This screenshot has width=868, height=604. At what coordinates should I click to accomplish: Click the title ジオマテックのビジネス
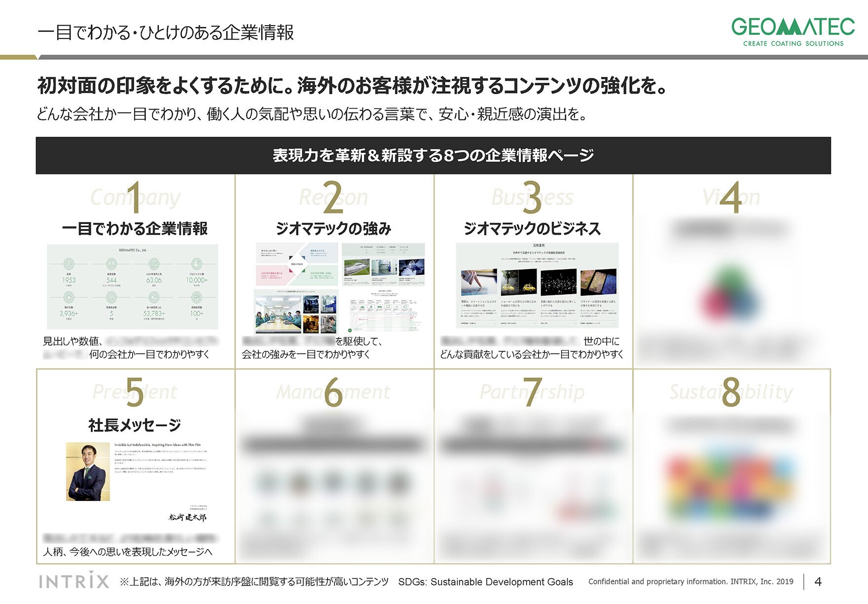pyautogui.click(x=532, y=228)
